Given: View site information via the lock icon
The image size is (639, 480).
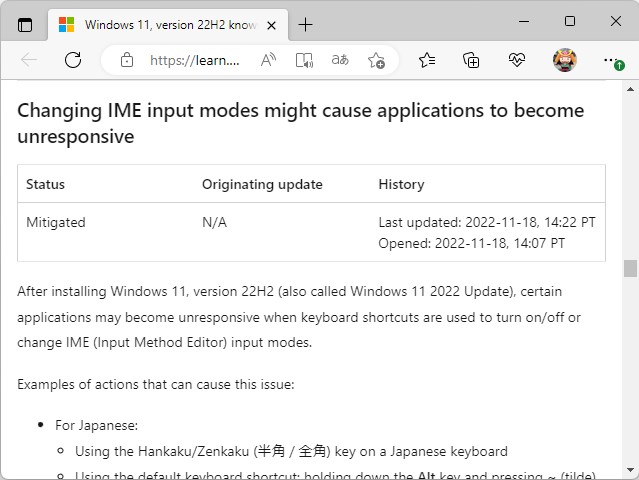Looking at the screenshot, I should 127,60.
